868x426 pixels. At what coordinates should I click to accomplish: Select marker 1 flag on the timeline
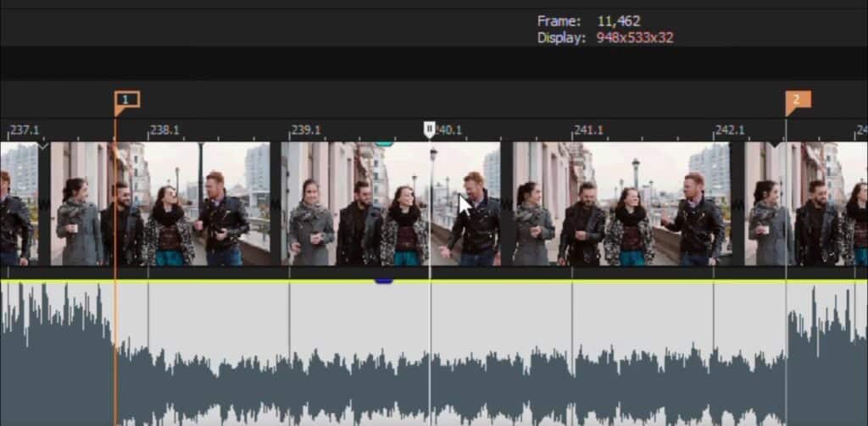pos(127,101)
